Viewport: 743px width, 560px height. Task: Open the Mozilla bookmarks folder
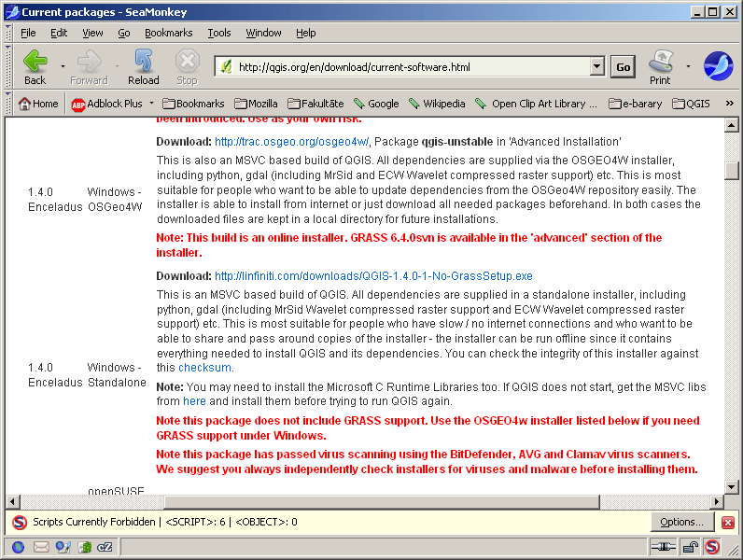(256, 104)
